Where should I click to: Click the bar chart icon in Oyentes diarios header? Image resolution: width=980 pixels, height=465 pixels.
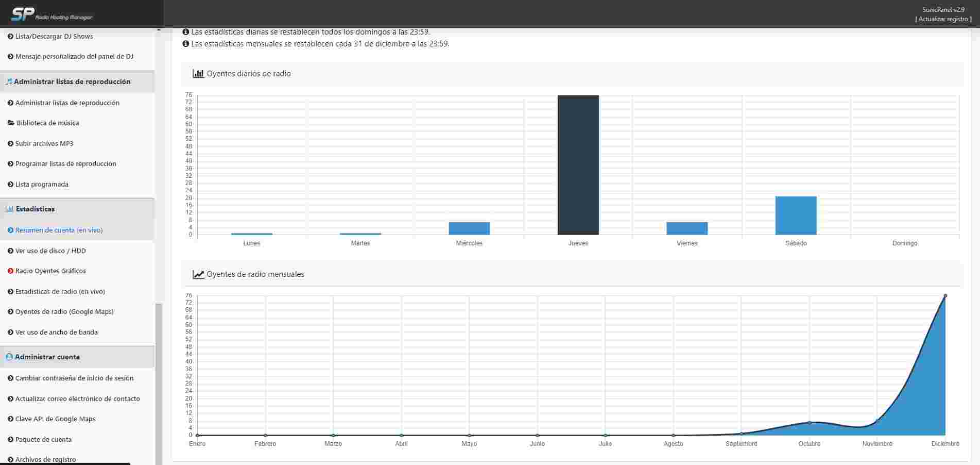point(198,74)
